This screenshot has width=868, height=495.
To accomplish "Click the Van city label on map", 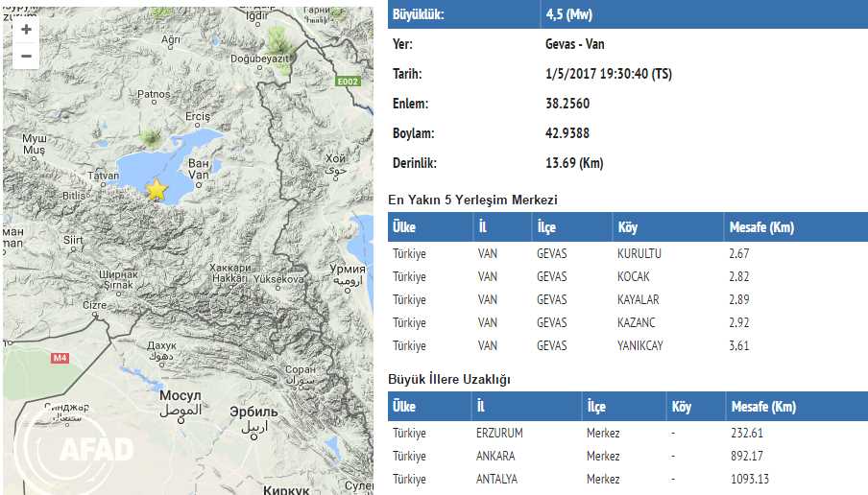I will [x=200, y=176].
